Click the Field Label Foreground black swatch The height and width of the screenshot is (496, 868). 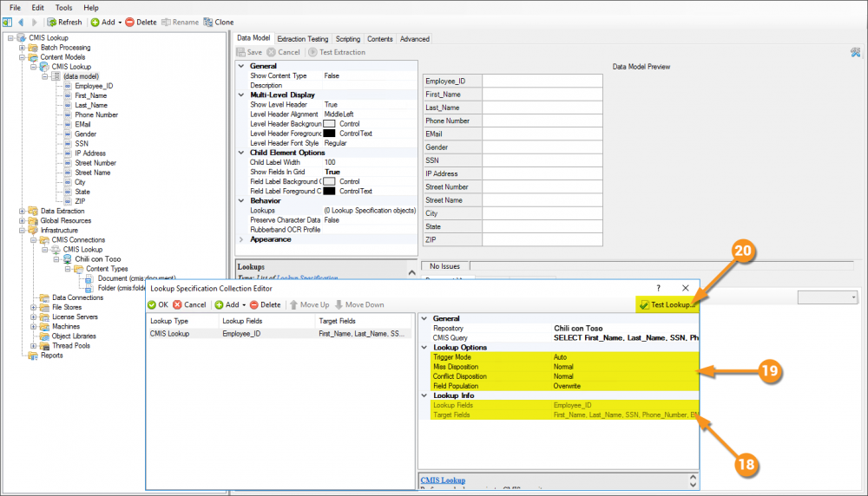pos(329,191)
